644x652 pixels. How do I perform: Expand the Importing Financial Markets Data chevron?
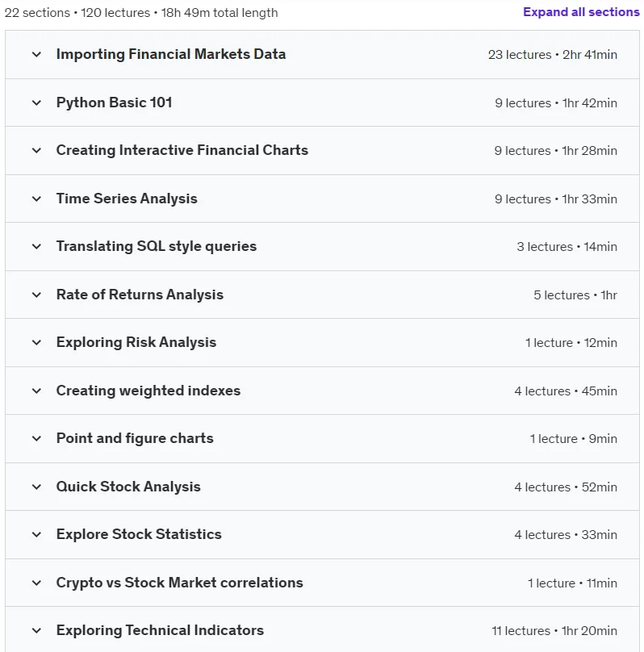[36, 55]
